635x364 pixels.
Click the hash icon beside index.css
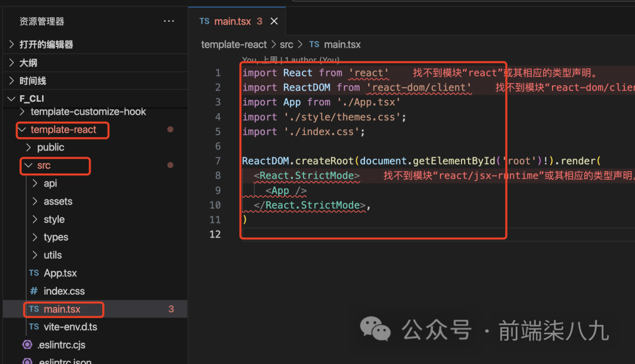click(x=34, y=290)
